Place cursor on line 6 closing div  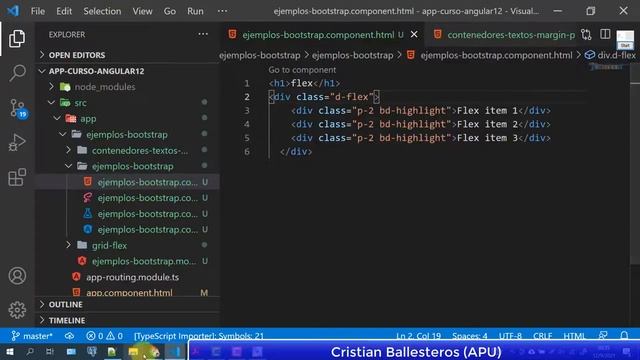tap(296, 151)
